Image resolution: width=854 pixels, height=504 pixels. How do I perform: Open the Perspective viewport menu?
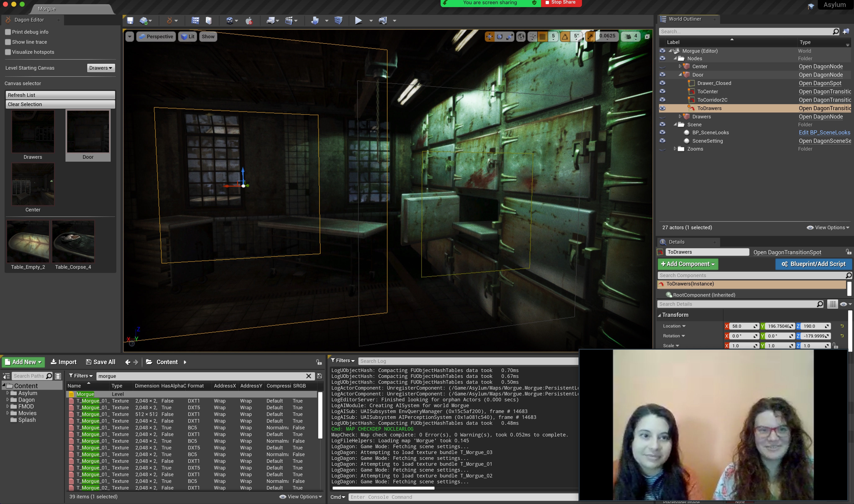[156, 36]
